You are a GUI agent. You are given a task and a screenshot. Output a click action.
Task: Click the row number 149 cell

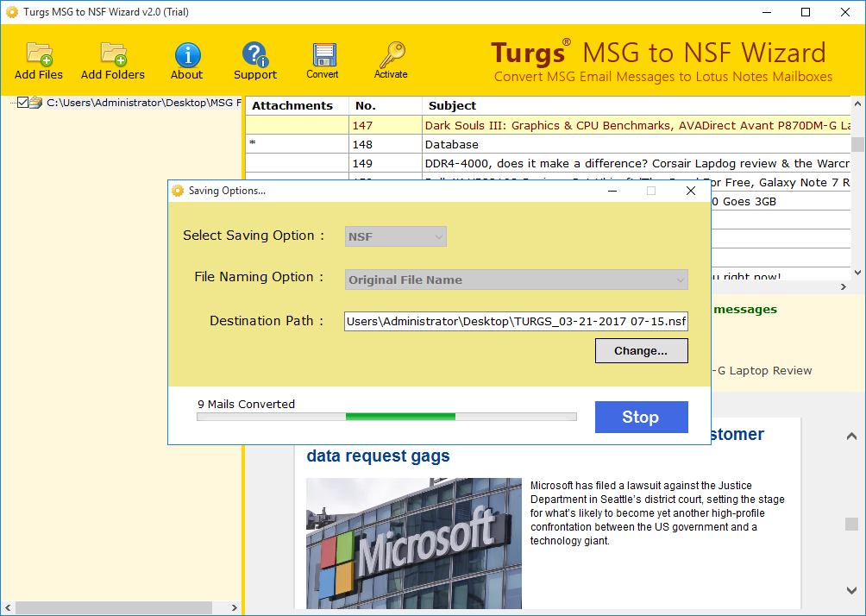point(386,164)
